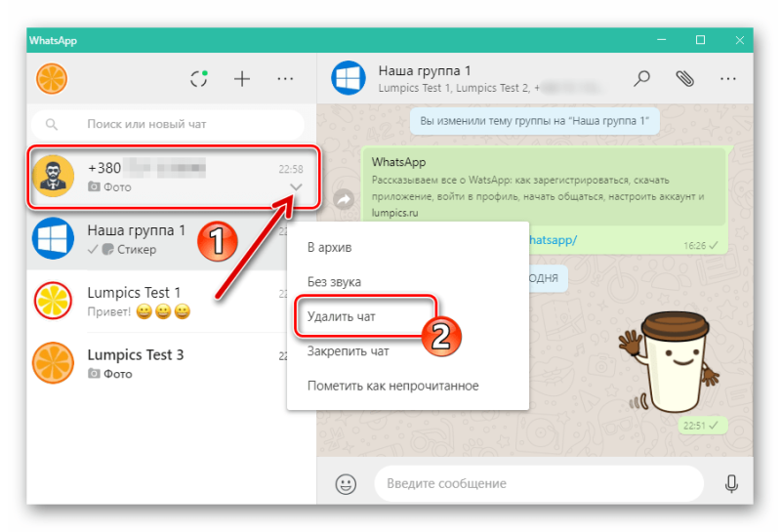Open Lumpics Test 1 chat

[x=172, y=302]
